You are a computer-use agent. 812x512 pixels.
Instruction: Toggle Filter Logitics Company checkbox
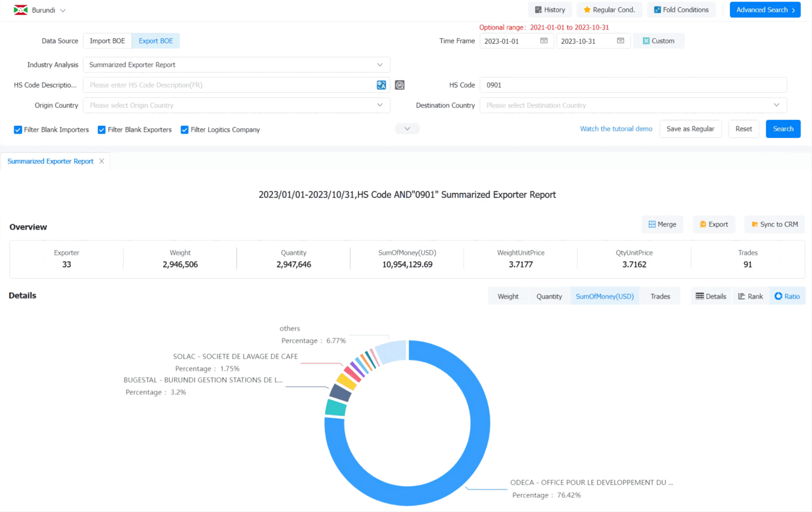pyautogui.click(x=184, y=130)
